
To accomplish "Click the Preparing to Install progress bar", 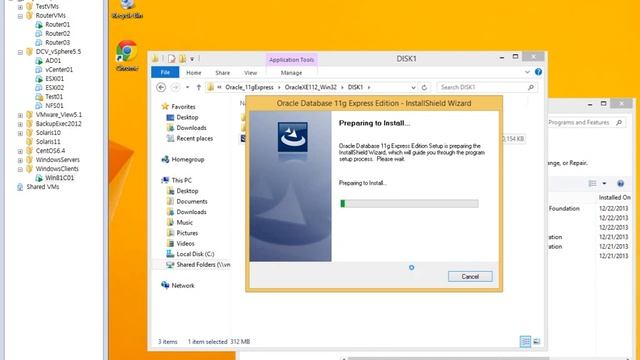I will 409,203.
